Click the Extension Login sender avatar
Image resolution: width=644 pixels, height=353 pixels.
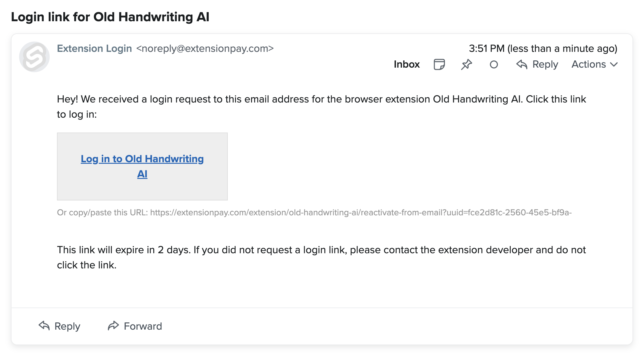pyautogui.click(x=34, y=57)
